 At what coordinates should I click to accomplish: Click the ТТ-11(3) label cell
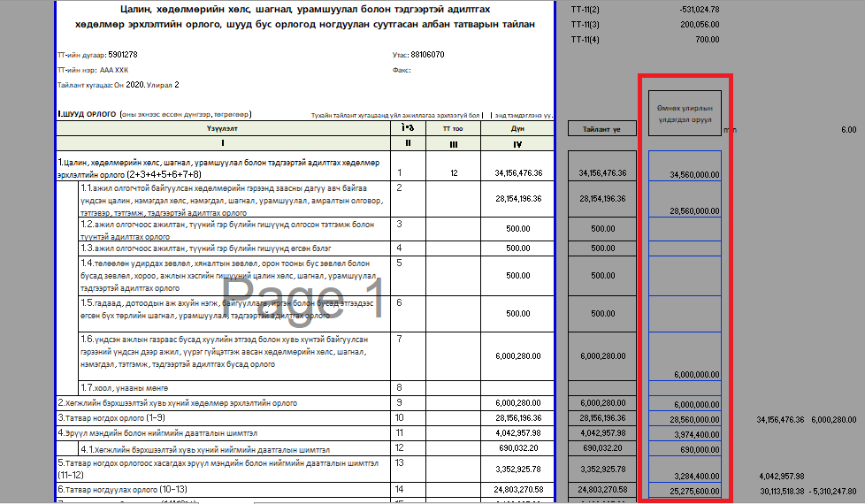[x=585, y=25]
